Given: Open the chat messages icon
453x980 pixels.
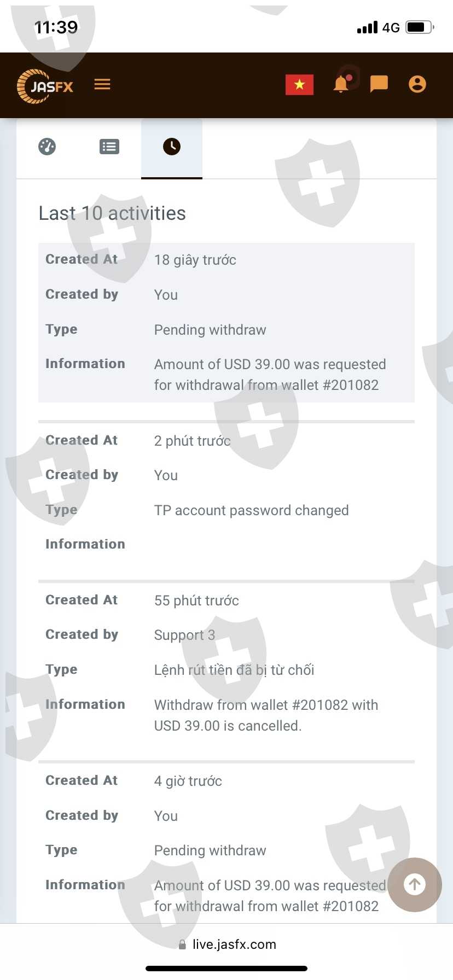Looking at the screenshot, I should pyautogui.click(x=379, y=84).
